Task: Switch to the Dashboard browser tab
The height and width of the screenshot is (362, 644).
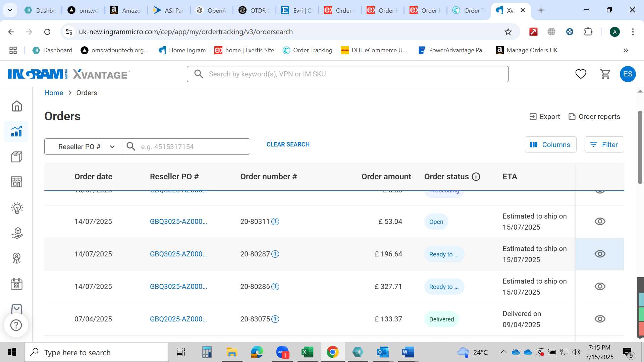Action: (40, 10)
